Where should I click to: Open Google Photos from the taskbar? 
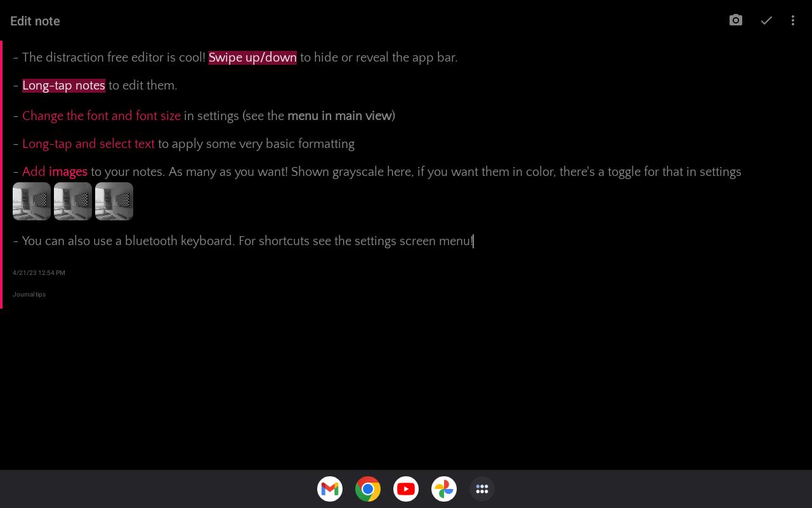[x=444, y=489]
